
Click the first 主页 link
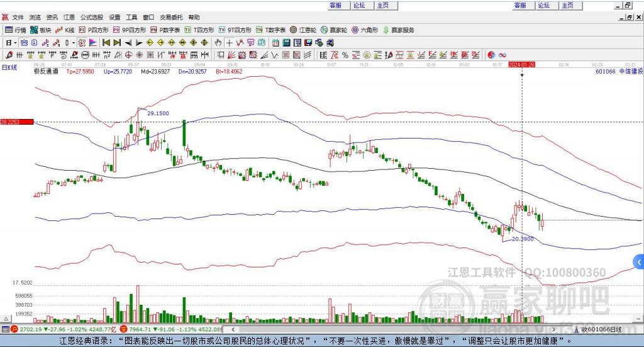tap(383, 5)
